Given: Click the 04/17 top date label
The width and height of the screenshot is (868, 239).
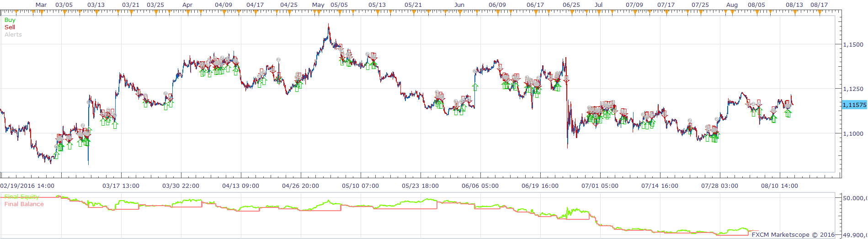Looking at the screenshot, I should tap(255, 5).
